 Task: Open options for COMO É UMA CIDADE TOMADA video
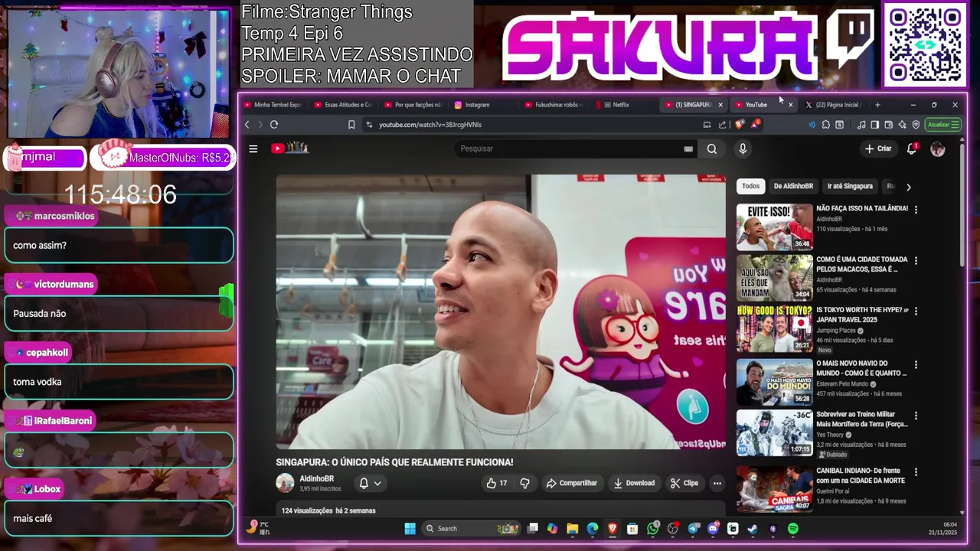click(916, 261)
